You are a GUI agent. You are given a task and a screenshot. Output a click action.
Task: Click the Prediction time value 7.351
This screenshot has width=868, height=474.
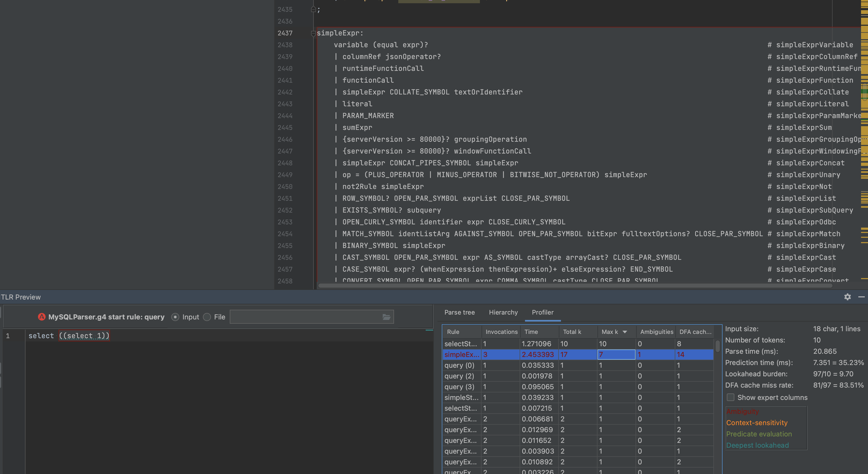pyautogui.click(x=838, y=363)
